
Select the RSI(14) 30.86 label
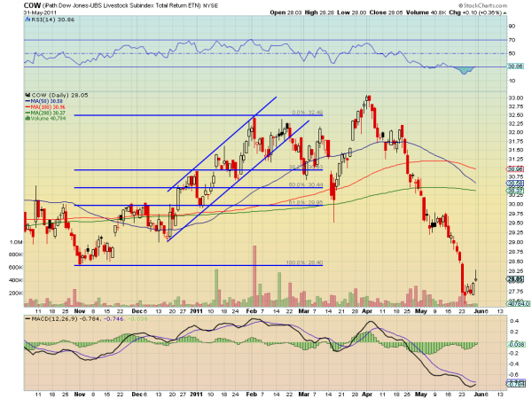coord(52,20)
